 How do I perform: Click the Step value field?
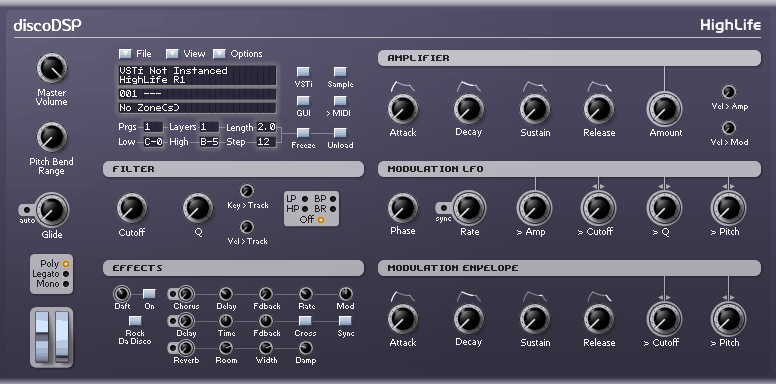coord(266,142)
